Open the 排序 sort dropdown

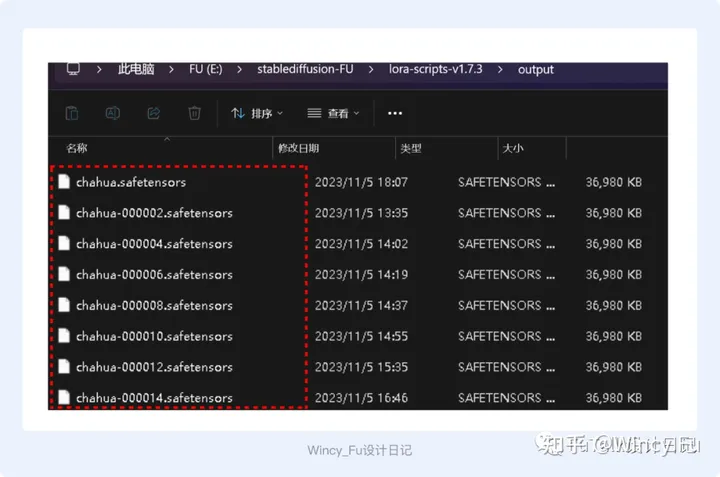point(257,113)
